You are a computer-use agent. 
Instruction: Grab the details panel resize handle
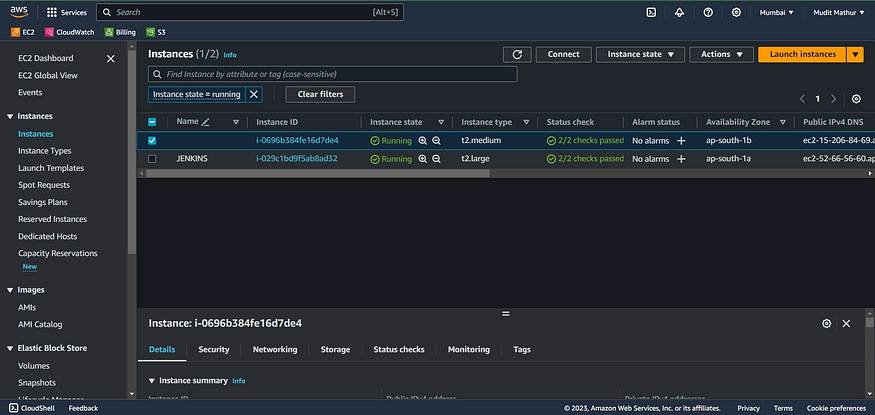(x=506, y=313)
